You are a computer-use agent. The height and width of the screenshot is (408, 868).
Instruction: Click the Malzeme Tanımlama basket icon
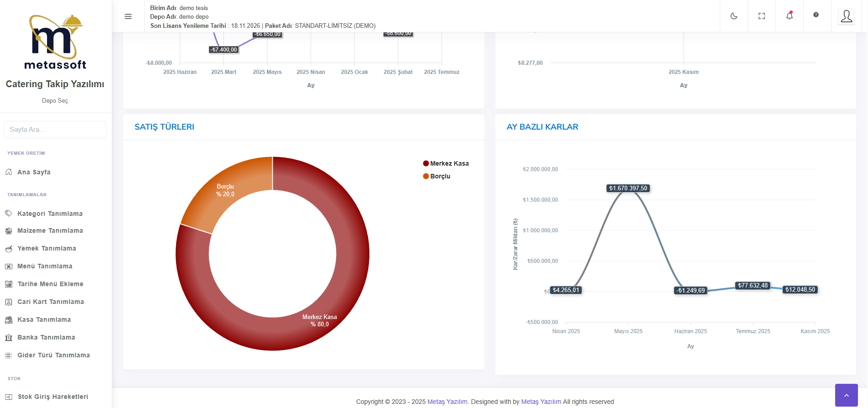(9, 231)
